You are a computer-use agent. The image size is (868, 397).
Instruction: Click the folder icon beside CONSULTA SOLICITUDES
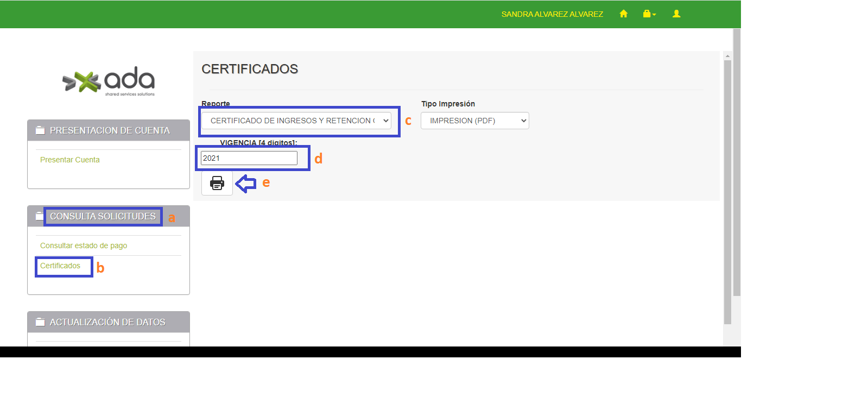40,216
